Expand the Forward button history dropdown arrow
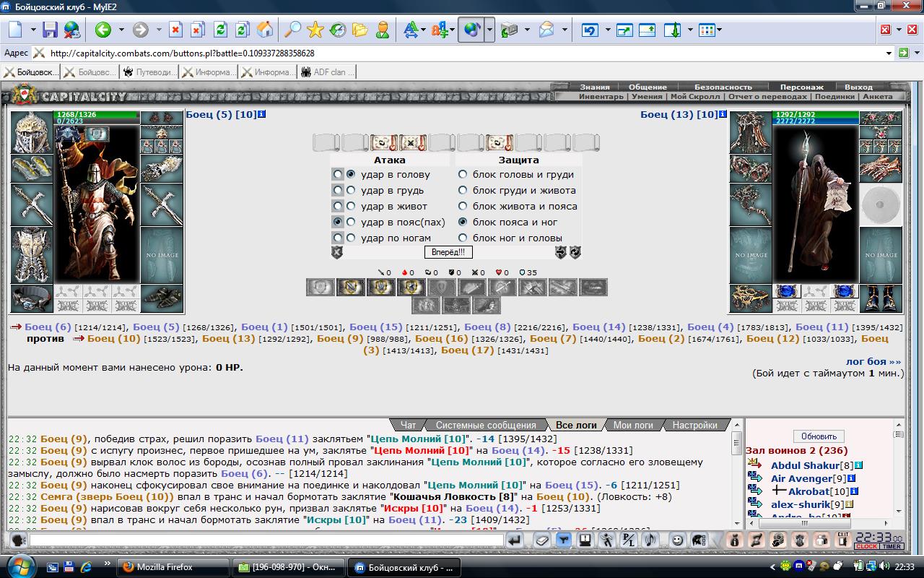924x578 pixels. pos(159,30)
